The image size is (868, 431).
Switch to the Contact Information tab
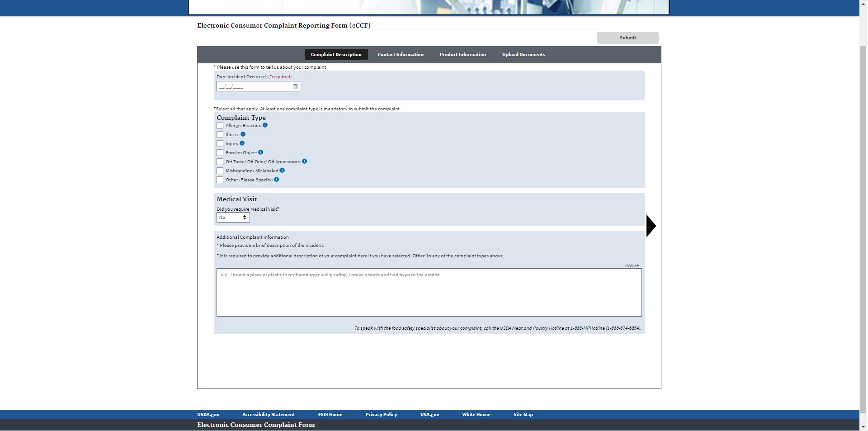tap(401, 55)
